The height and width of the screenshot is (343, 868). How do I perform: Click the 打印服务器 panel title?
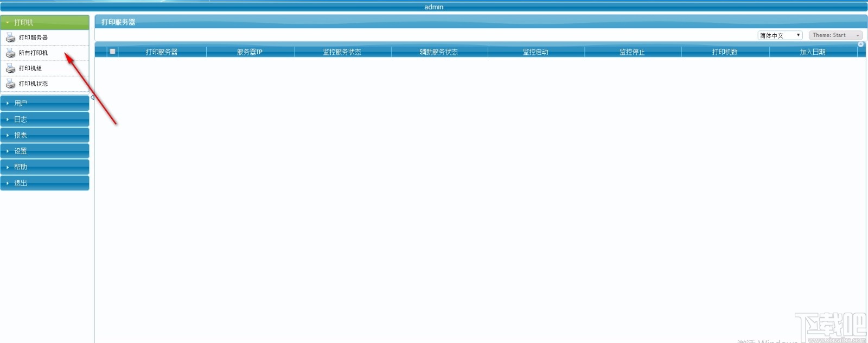(118, 22)
